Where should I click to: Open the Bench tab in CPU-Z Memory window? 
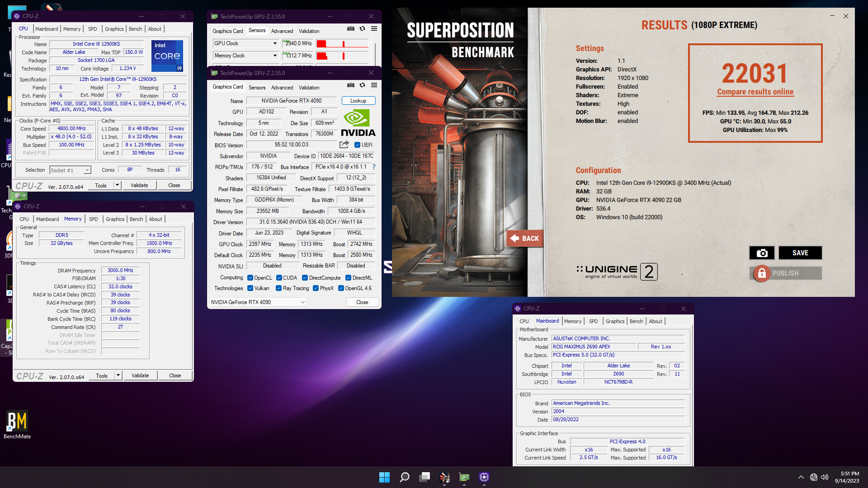[x=136, y=219]
